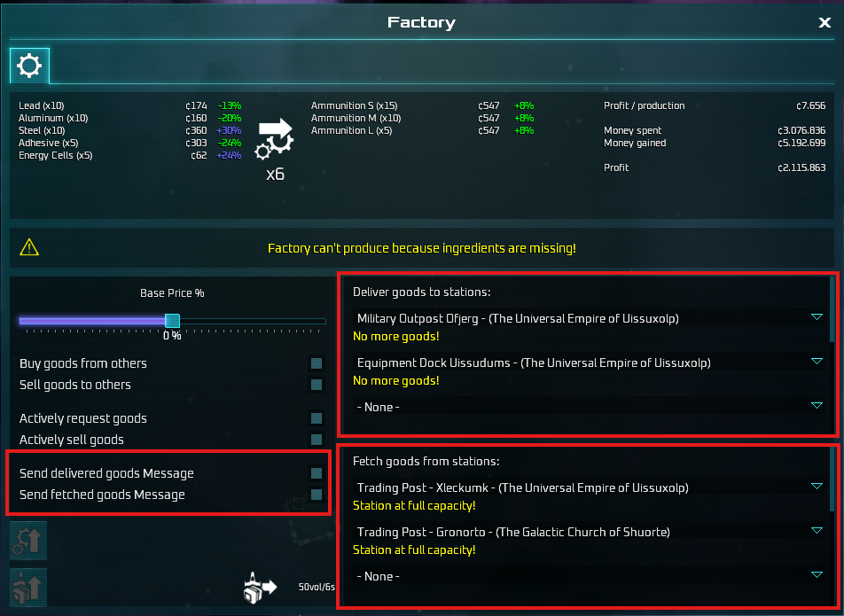
Task: Click the production gears arrow icon
Action: [x=275, y=139]
